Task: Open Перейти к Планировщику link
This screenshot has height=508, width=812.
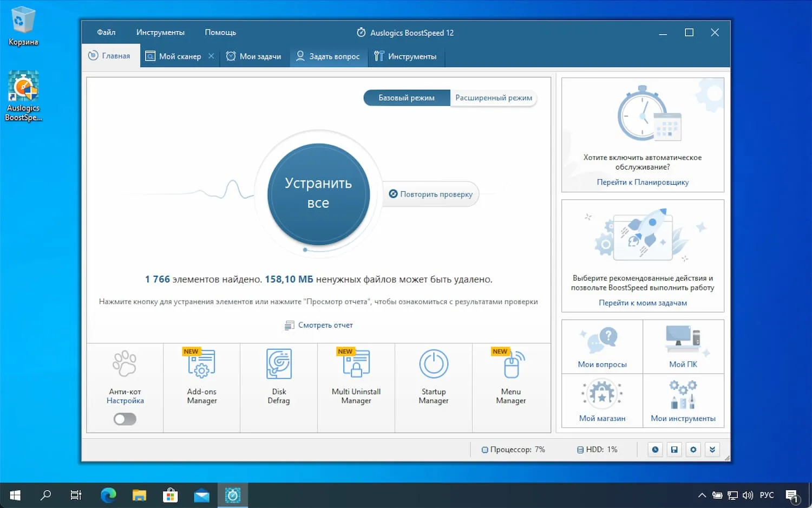Action: tap(643, 183)
